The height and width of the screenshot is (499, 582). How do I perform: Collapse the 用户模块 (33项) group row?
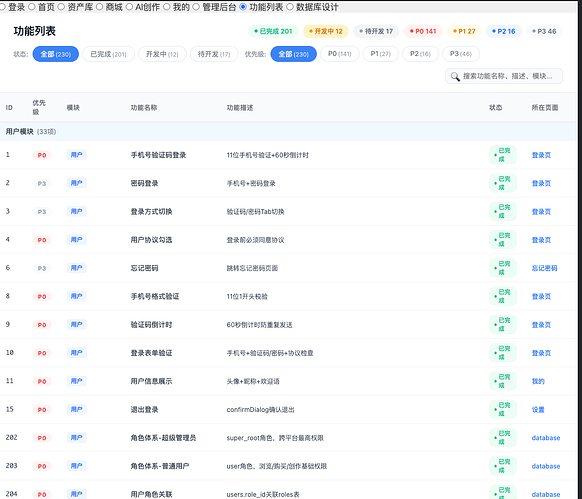click(288, 132)
